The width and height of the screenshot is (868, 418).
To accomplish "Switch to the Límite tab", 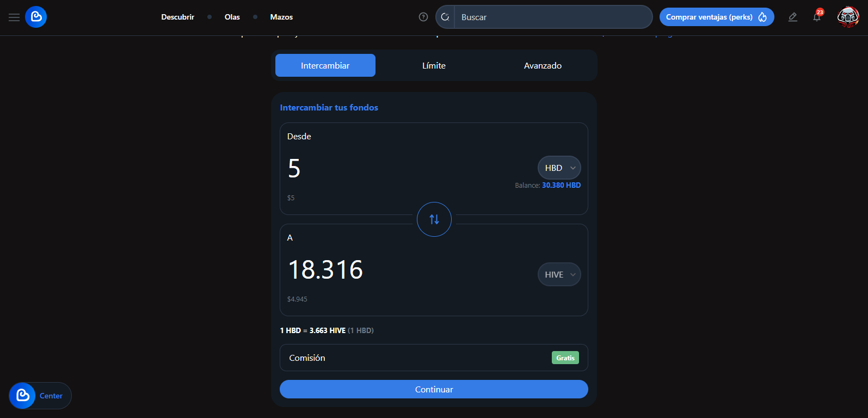I will coord(434,65).
